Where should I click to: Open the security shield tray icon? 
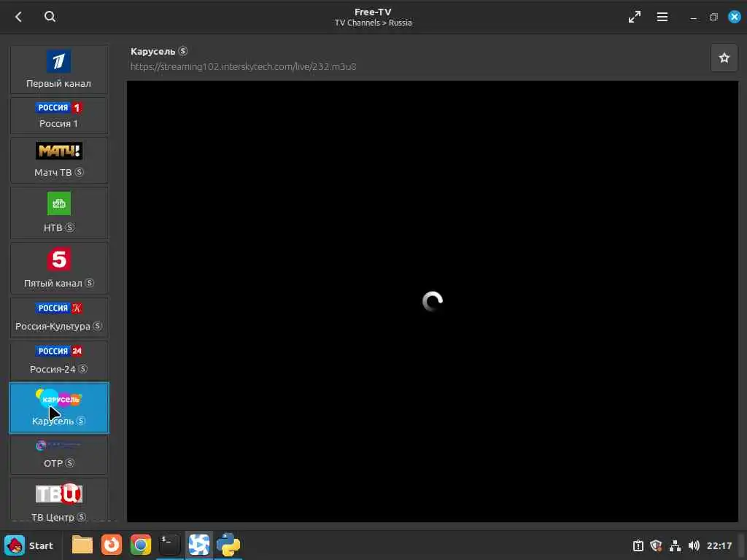tap(656, 545)
